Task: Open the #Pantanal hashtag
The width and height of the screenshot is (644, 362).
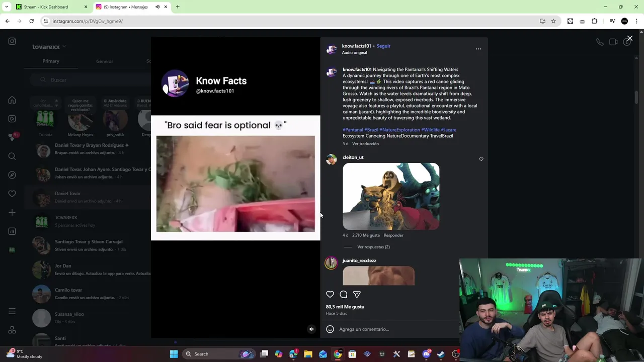Action: [353, 130]
